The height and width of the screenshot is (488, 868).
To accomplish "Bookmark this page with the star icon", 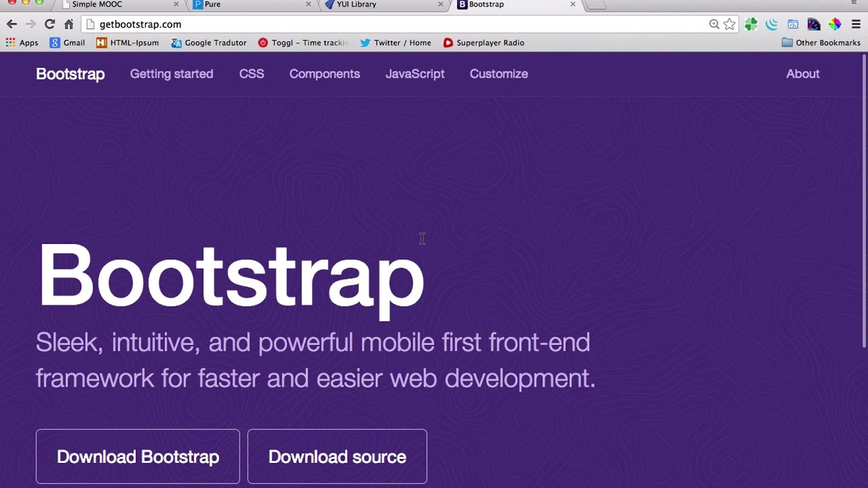I will (730, 24).
